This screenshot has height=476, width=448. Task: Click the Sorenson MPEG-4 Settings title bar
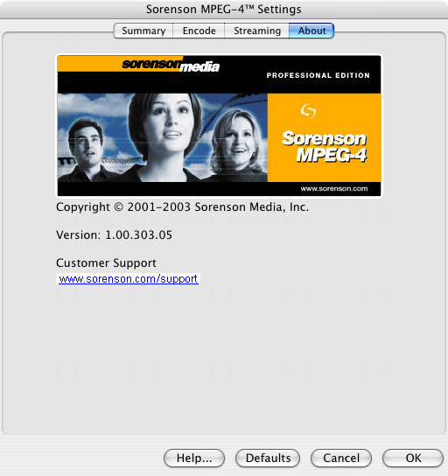[224, 9]
